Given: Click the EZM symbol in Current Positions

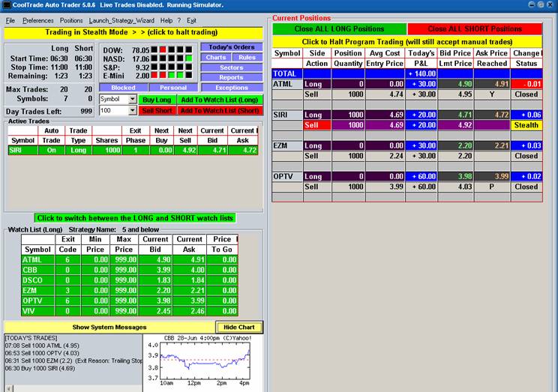Looking at the screenshot, I should (x=287, y=146).
